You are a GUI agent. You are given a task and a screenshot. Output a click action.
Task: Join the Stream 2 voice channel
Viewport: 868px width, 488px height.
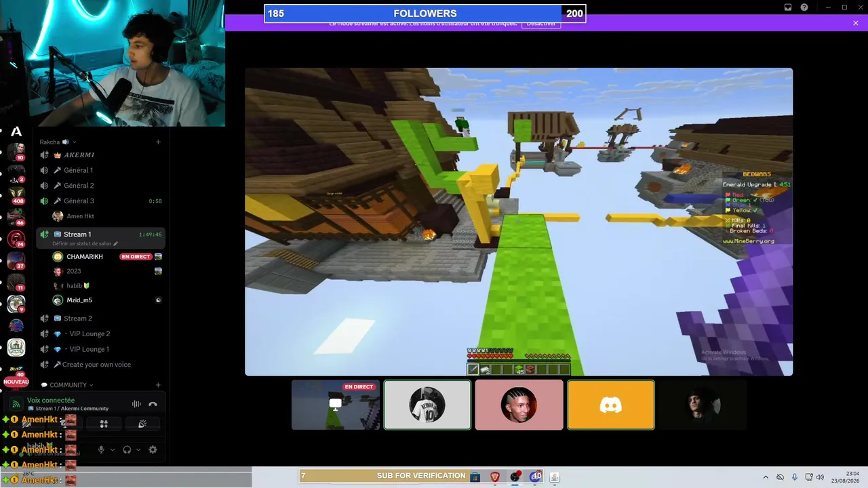pos(102,319)
